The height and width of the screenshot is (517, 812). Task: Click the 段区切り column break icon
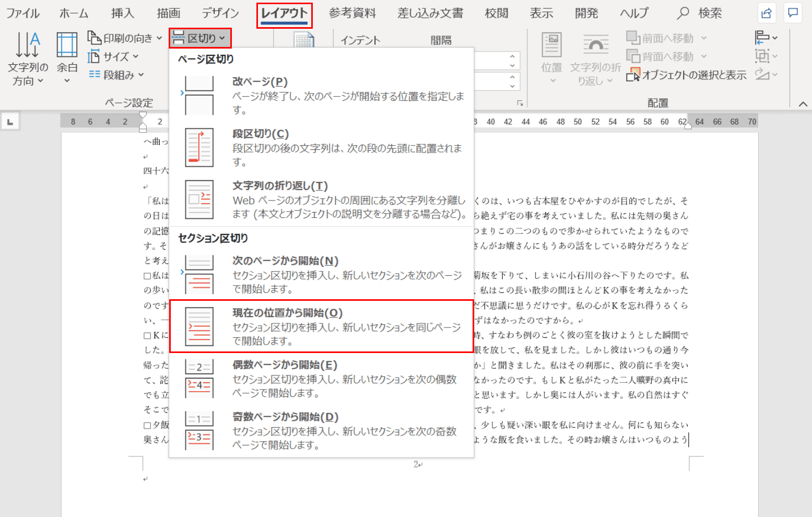pyautogui.click(x=199, y=147)
